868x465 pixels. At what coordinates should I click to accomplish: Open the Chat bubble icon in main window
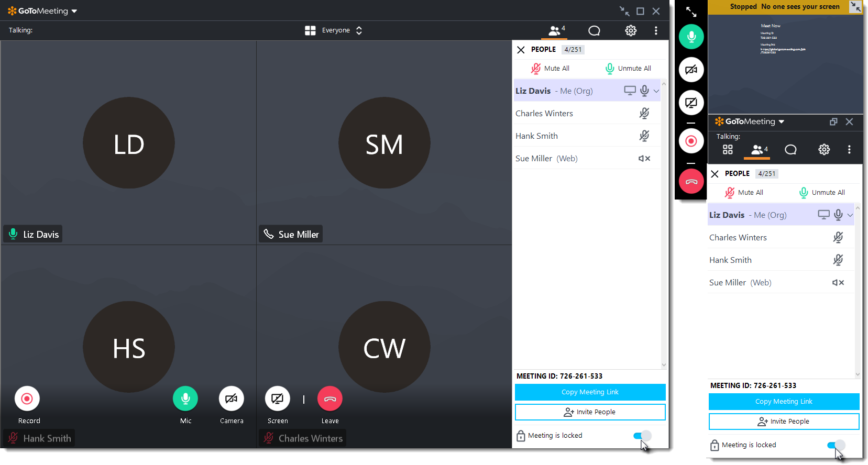click(x=594, y=31)
